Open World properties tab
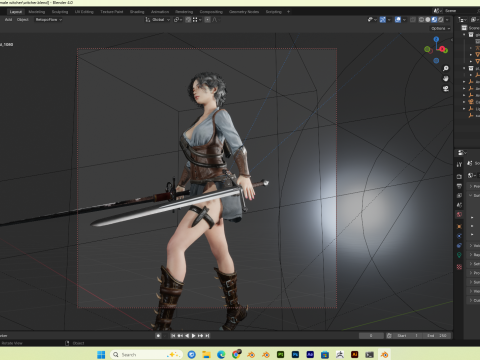 pos(459,215)
